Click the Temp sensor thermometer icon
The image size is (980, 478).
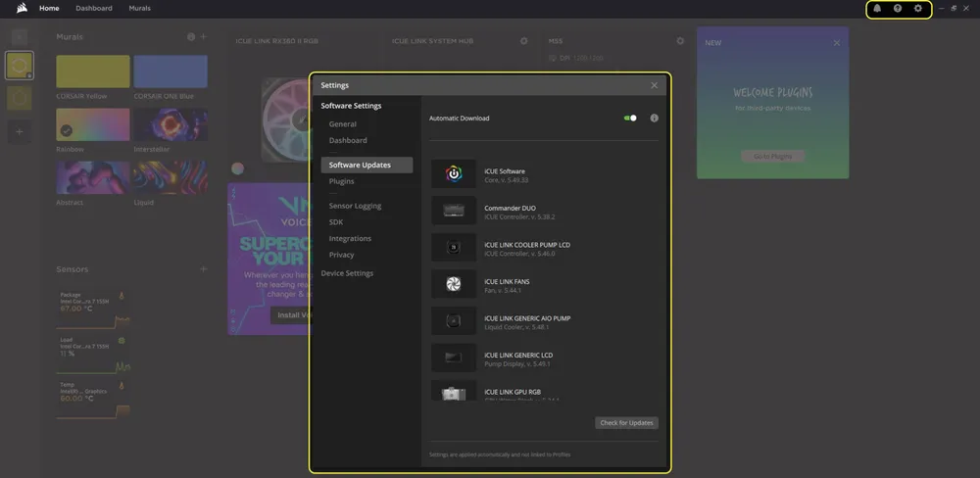pos(122,386)
